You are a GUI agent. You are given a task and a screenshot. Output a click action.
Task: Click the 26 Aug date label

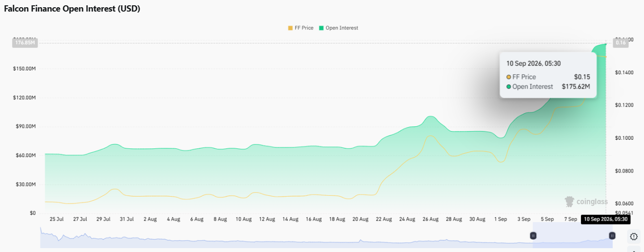[431, 219]
